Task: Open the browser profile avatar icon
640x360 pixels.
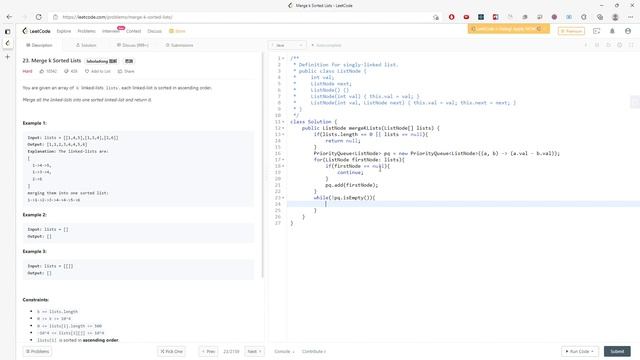Action: (x=615, y=17)
